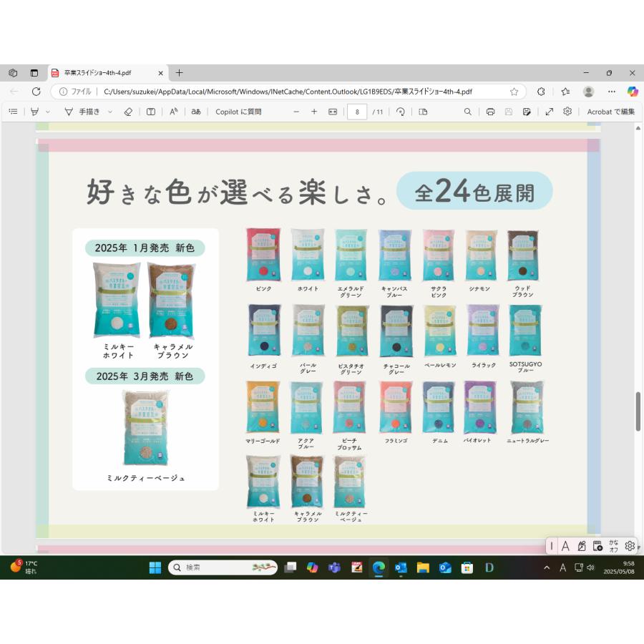Toggle the read aloud button
Viewport: 644px width, 644px height.
coord(173,112)
